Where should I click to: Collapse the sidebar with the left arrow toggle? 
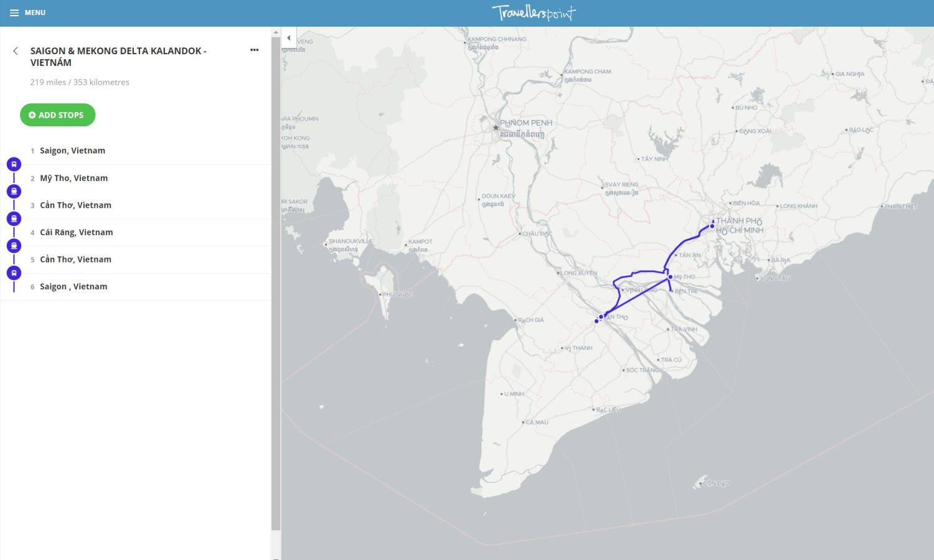(x=288, y=38)
